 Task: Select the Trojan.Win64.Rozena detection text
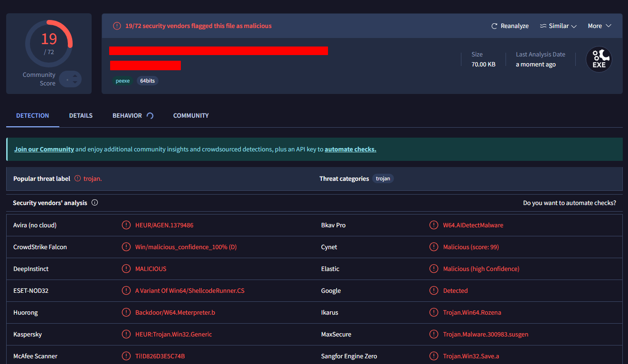click(472, 312)
